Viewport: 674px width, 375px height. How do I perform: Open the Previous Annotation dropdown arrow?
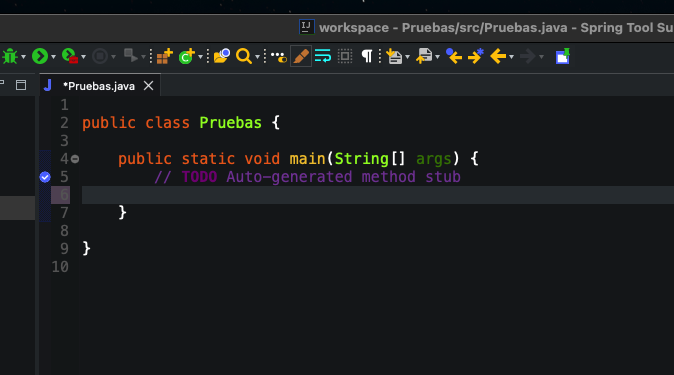coord(438,57)
